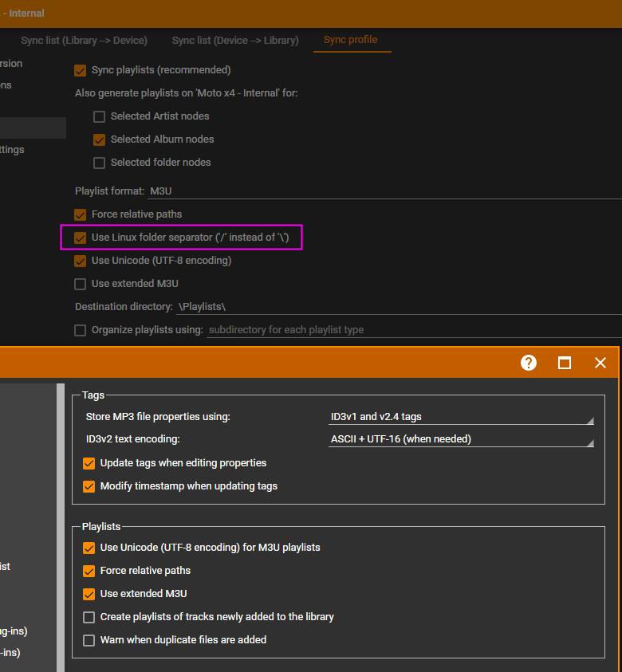Uncheck Sync playlists (recommended)
Screen dimensions: 622x672
pyautogui.click(x=81, y=70)
